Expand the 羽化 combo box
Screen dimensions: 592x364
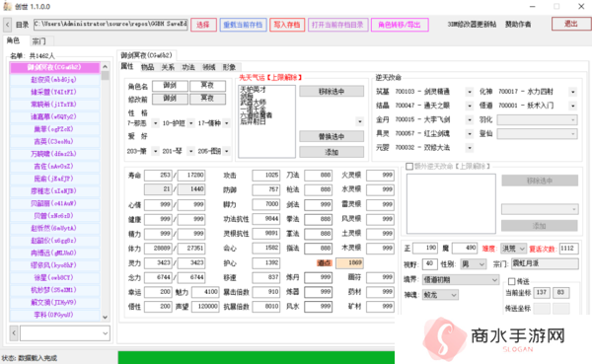(538, 120)
